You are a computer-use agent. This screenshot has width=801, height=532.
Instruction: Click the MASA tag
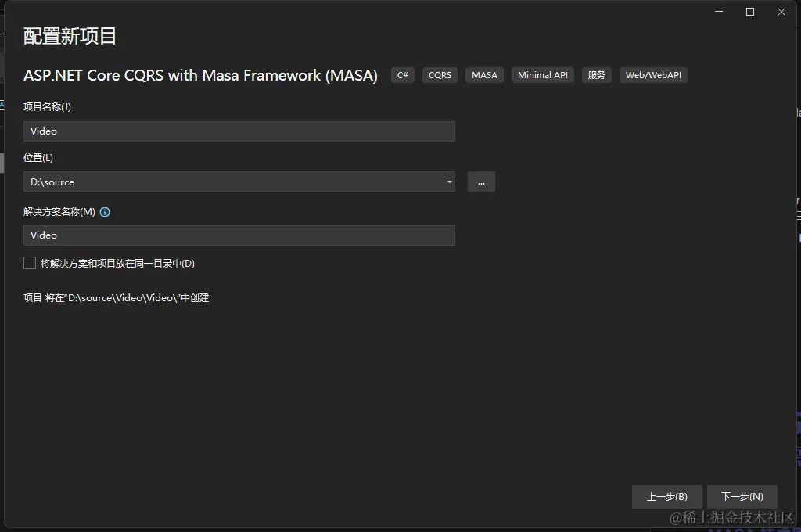(x=484, y=75)
